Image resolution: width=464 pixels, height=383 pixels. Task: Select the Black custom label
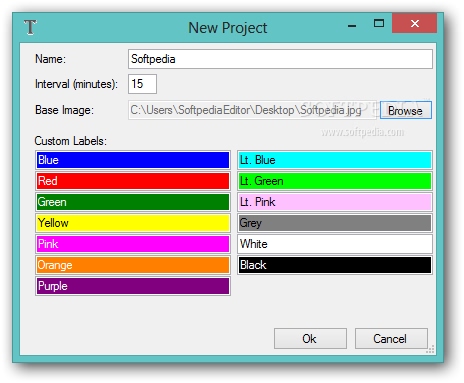(x=335, y=265)
